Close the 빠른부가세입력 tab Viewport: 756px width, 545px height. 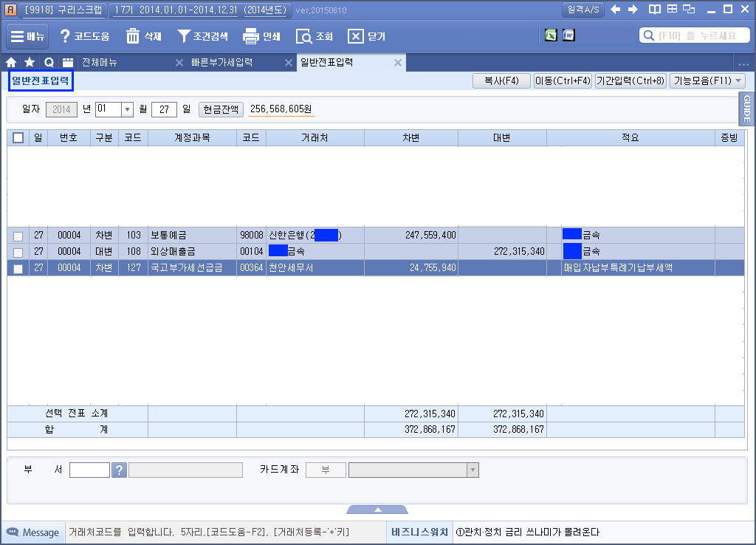(289, 63)
